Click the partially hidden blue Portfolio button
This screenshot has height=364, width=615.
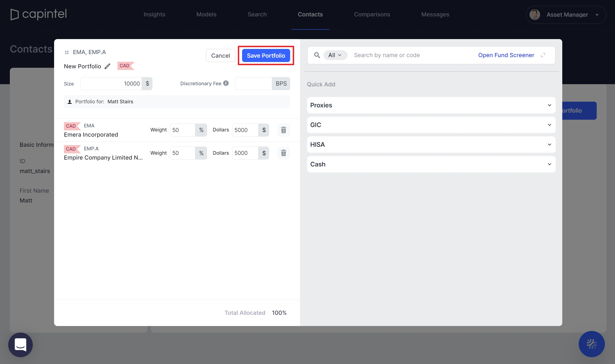pos(579,111)
